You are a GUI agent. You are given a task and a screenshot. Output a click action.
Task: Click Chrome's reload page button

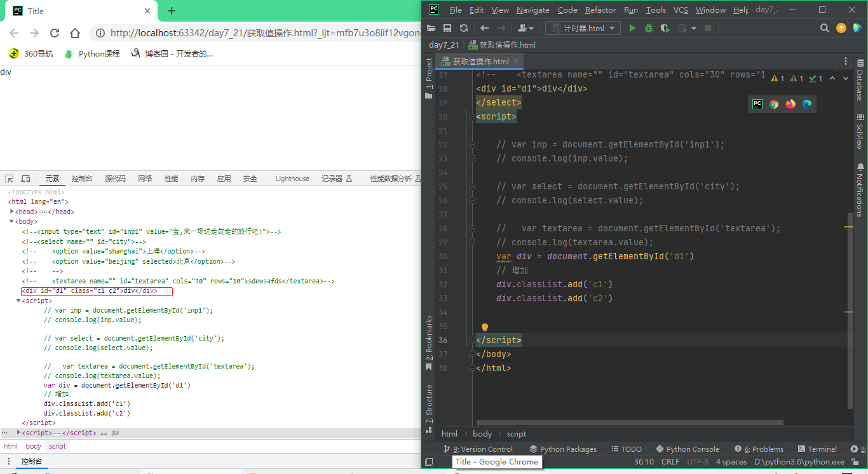click(x=55, y=33)
